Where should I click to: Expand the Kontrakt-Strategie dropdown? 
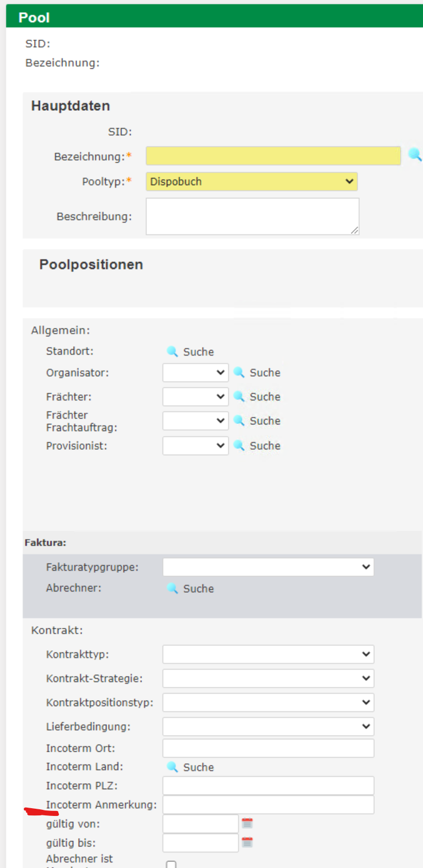point(268,678)
